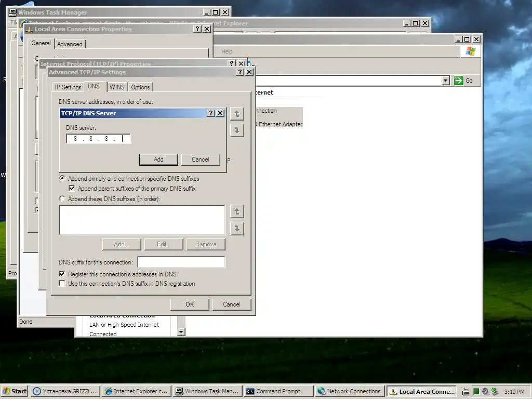532x399 pixels.
Task: Click the DNS suffixes list box
Action: click(142, 220)
